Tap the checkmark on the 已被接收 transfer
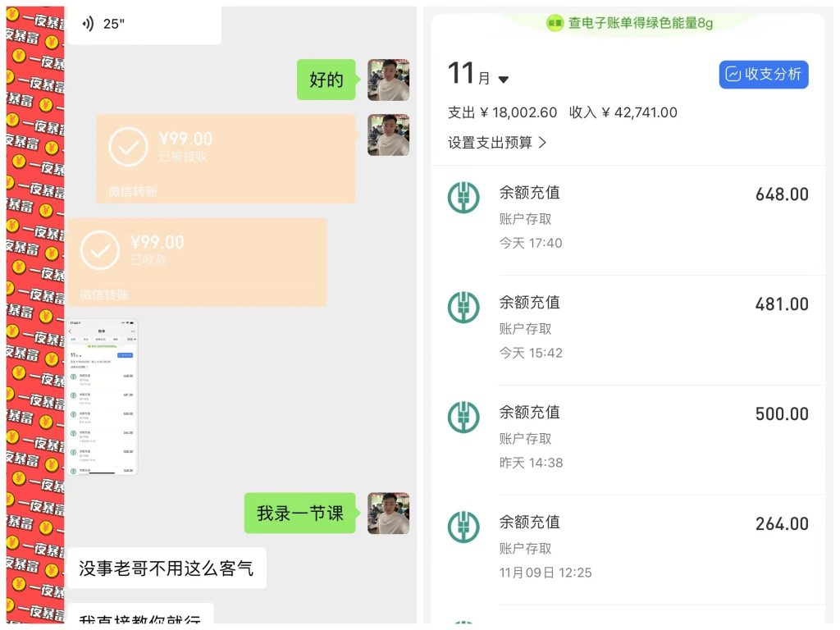The height and width of the screenshot is (630, 840). 128,146
